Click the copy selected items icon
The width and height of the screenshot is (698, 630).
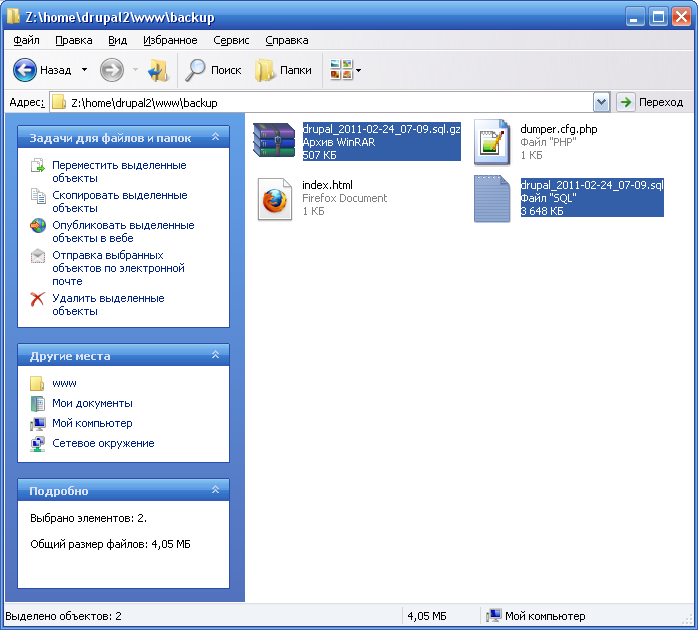[x=38, y=195]
